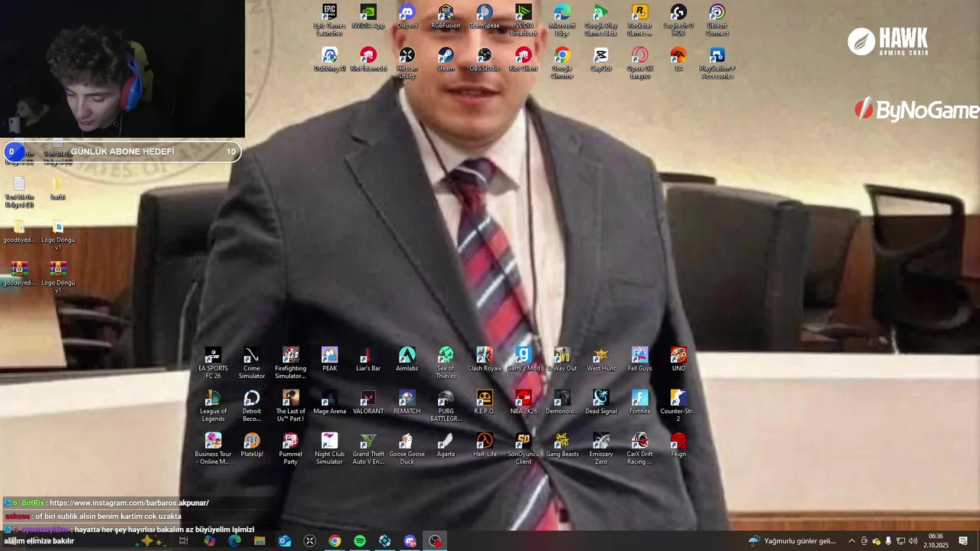The width and height of the screenshot is (980, 551).
Task: Select the EA SPORTS FC 26 icon
Action: point(213,363)
